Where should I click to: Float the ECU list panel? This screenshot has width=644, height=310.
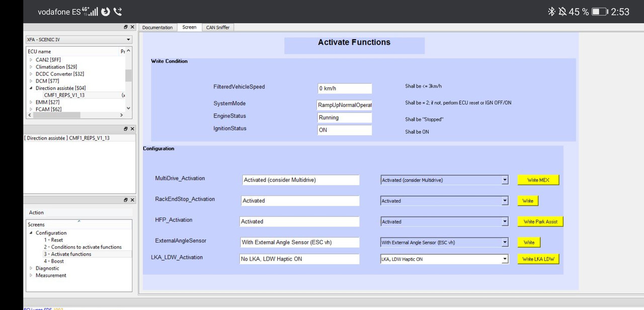click(x=126, y=27)
